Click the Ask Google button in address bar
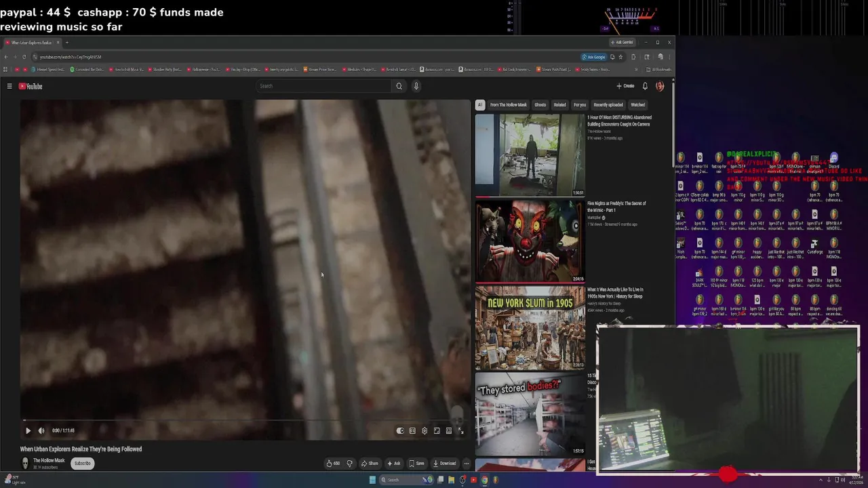 (593, 57)
